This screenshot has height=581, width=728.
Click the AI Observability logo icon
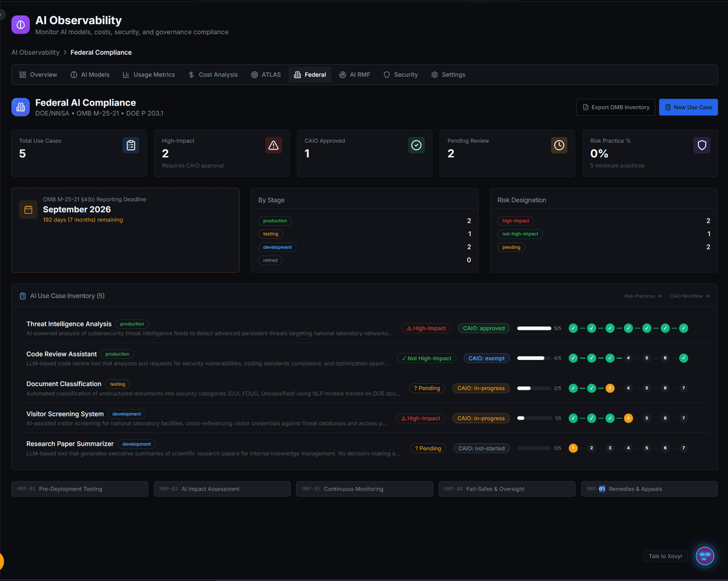pyautogui.click(x=20, y=24)
